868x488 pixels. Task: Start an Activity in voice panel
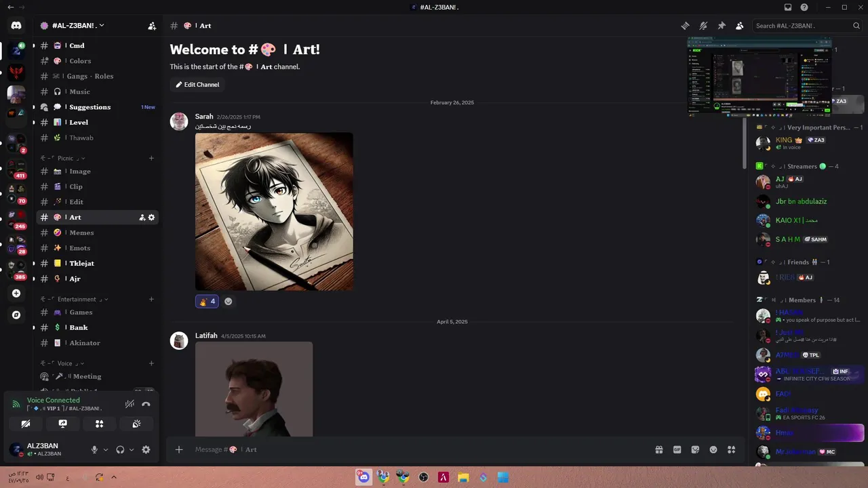tap(99, 424)
